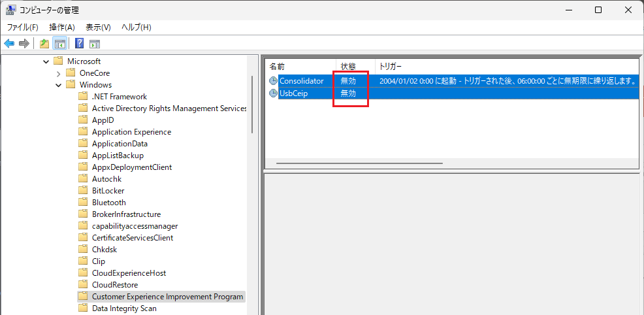Screen dimensions: 644x315
Task: Select the CloudExperienceHost folder
Action: click(x=129, y=273)
